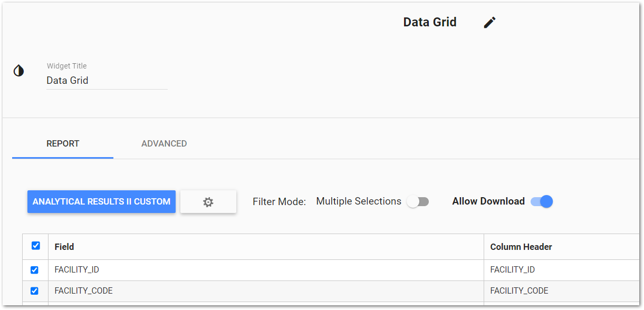This screenshot has width=644, height=310.
Task: Uncheck the FACILITY_CODE row checkbox
Action: 34,290
